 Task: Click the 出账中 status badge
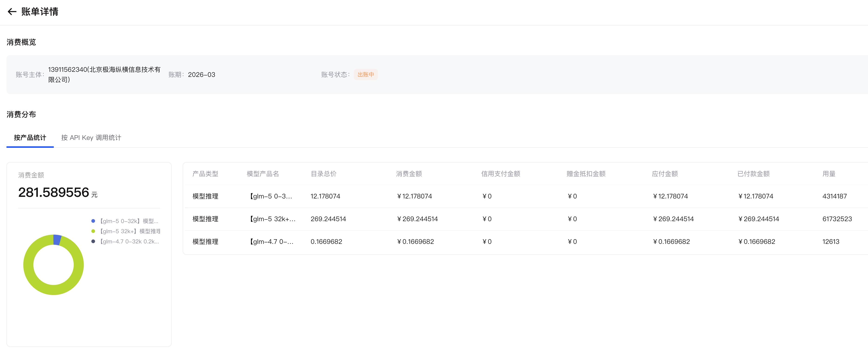[x=366, y=74]
